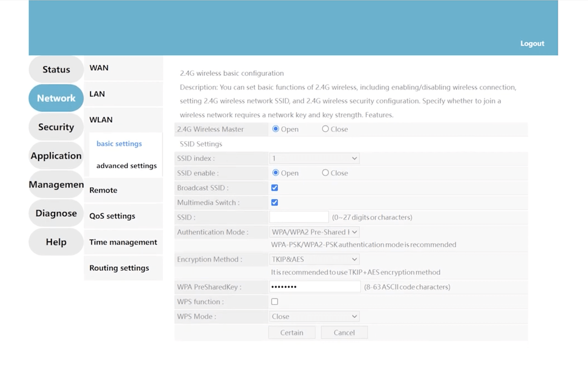Open the WPS Mode dropdown
Viewport: 588px width, 367px height.
[x=314, y=316]
